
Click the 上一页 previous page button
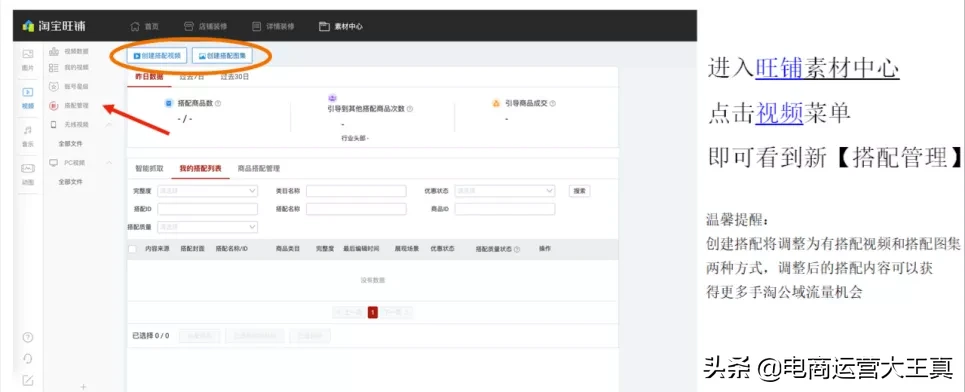350,313
